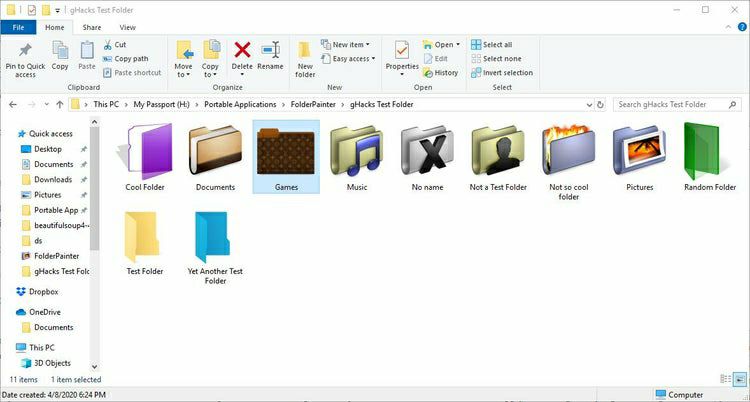The width and height of the screenshot is (750, 402).
Task: Click Copy path button
Action: click(126, 59)
